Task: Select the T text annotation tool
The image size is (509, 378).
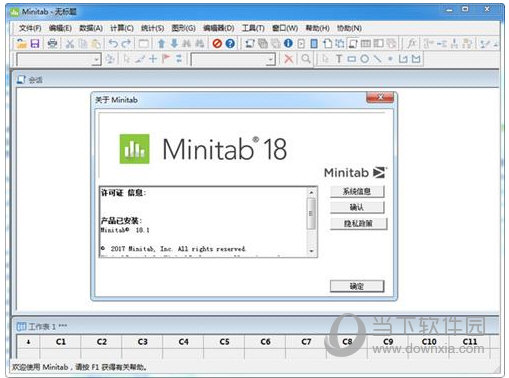Action: pos(339,59)
